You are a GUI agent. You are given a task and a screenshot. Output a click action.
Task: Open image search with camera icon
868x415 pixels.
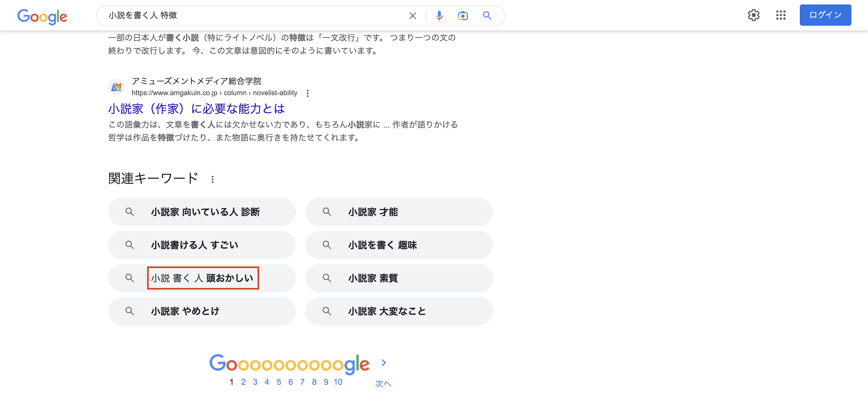coord(463,16)
